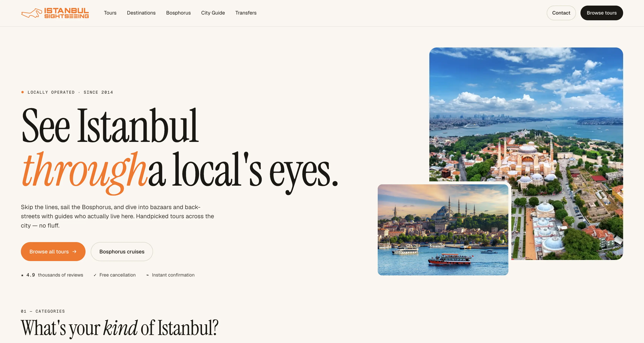Image resolution: width=644 pixels, height=343 pixels.
Task: Click the 'Instant confirmation' text
Action: (173, 275)
